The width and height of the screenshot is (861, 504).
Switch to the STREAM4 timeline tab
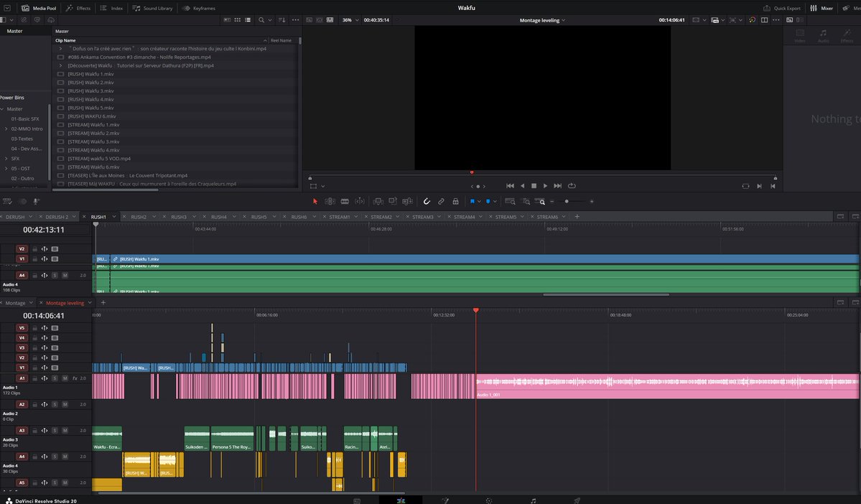click(464, 217)
